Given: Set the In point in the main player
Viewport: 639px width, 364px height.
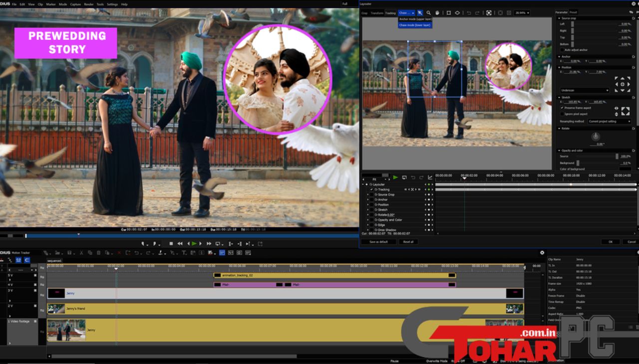Looking at the screenshot, I should [143, 244].
